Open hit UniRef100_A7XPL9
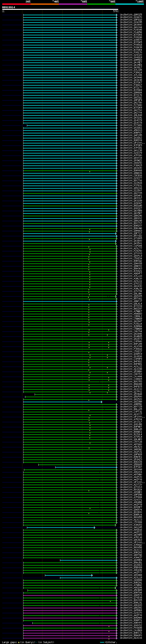This screenshot has height=644, width=146. tap(131, 437)
